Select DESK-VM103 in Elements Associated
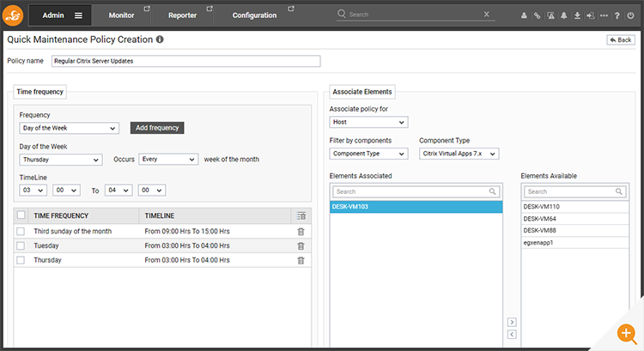644x351 pixels. (x=416, y=207)
